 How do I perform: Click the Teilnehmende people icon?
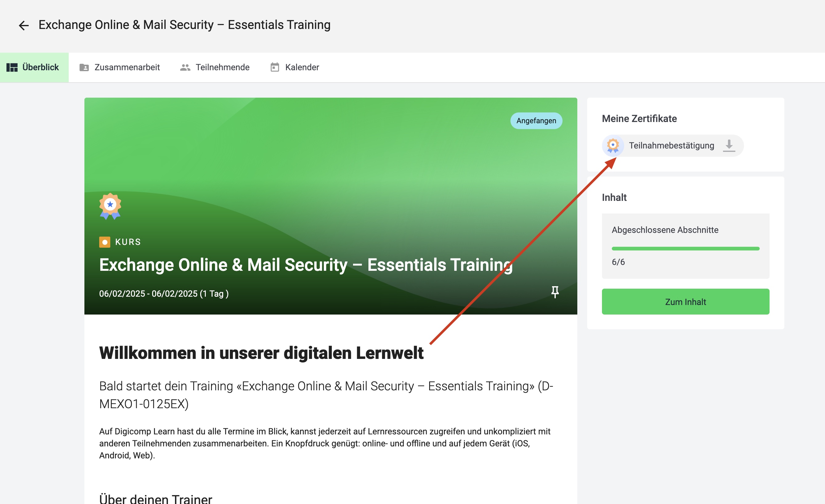pyautogui.click(x=185, y=67)
